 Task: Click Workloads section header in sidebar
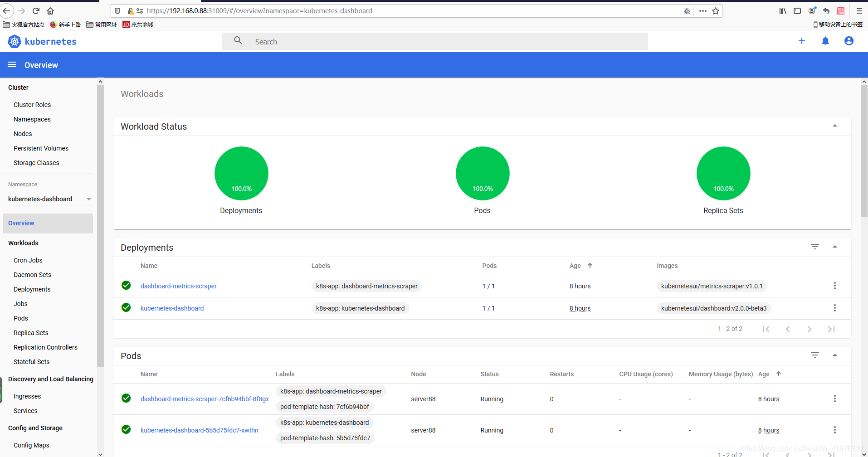pyautogui.click(x=23, y=243)
